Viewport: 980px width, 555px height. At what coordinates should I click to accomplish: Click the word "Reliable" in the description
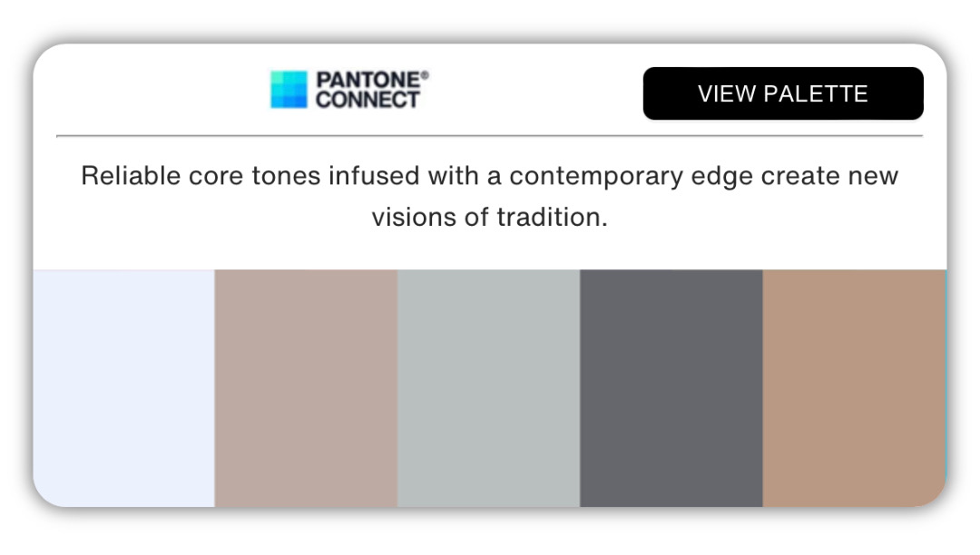pyautogui.click(x=132, y=176)
